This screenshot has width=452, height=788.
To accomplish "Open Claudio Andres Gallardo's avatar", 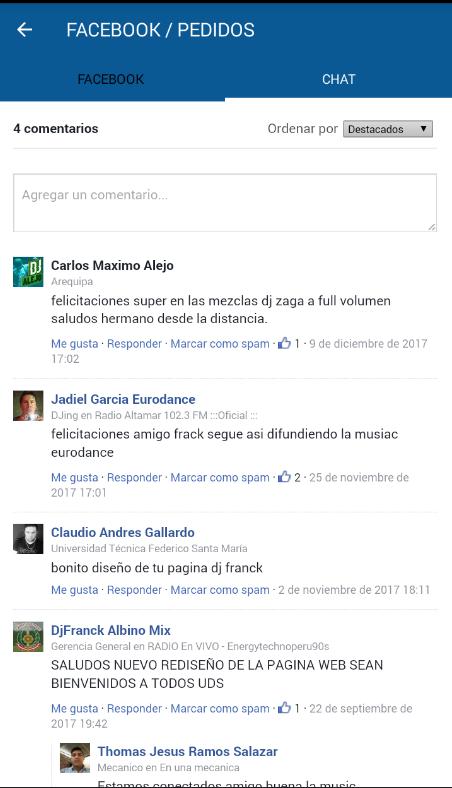I will point(28,539).
